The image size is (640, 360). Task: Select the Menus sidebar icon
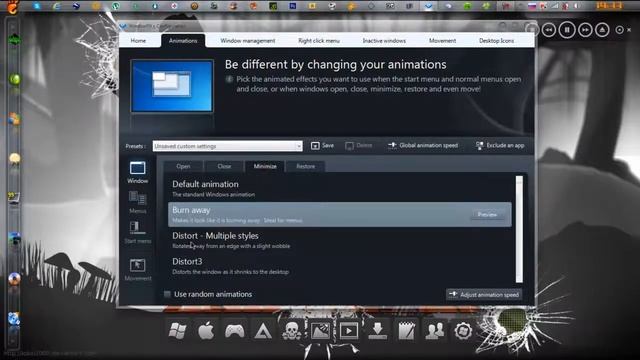click(138, 202)
